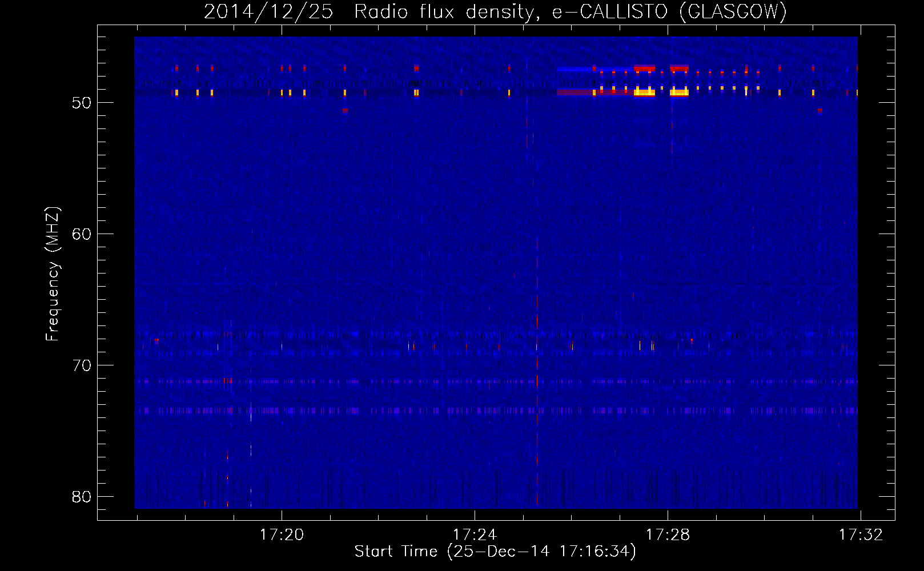Click the 17:32 time tick label
This screenshot has width=924, height=571.
[861, 535]
